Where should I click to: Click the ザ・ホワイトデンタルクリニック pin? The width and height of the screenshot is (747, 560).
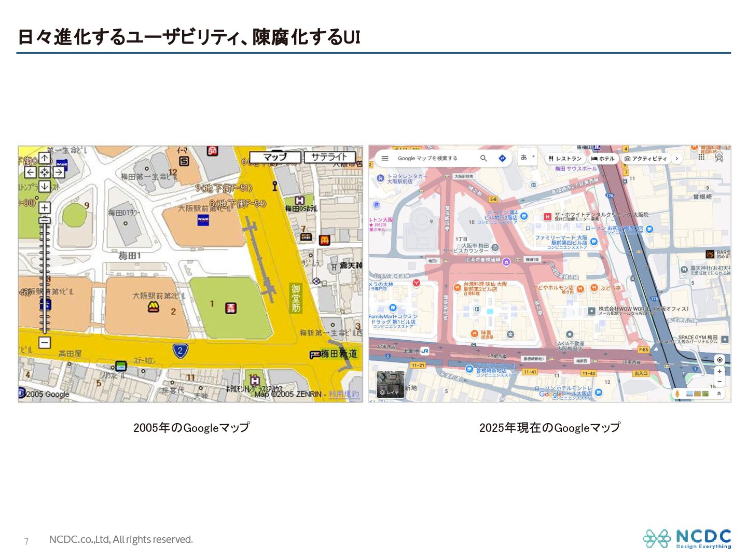click(547, 217)
